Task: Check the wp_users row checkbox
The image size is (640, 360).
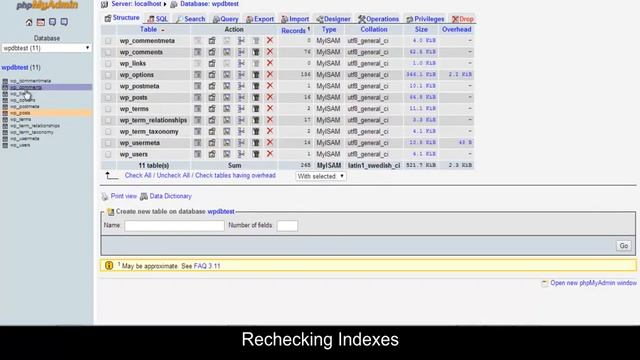Action: [x=108, y=154]
